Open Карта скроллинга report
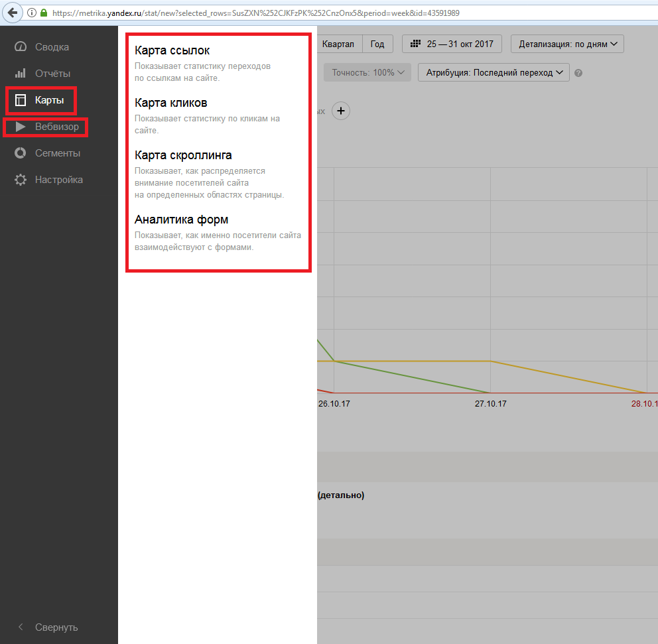 tap(183, 155)
